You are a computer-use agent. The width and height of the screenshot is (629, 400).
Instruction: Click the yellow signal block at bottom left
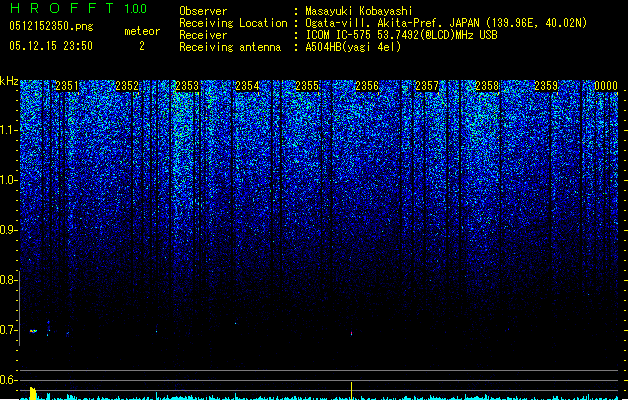[x=33, y=393]
